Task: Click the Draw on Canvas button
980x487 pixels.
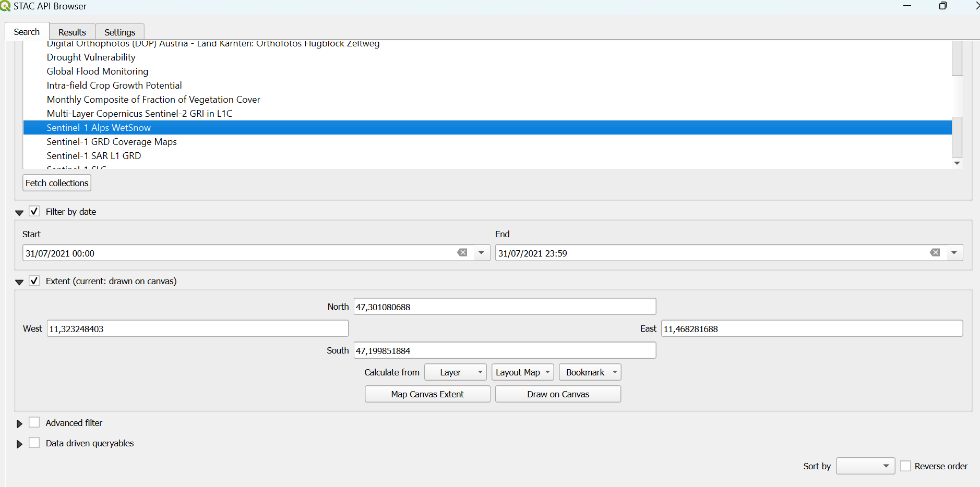Action: point(558,394)
